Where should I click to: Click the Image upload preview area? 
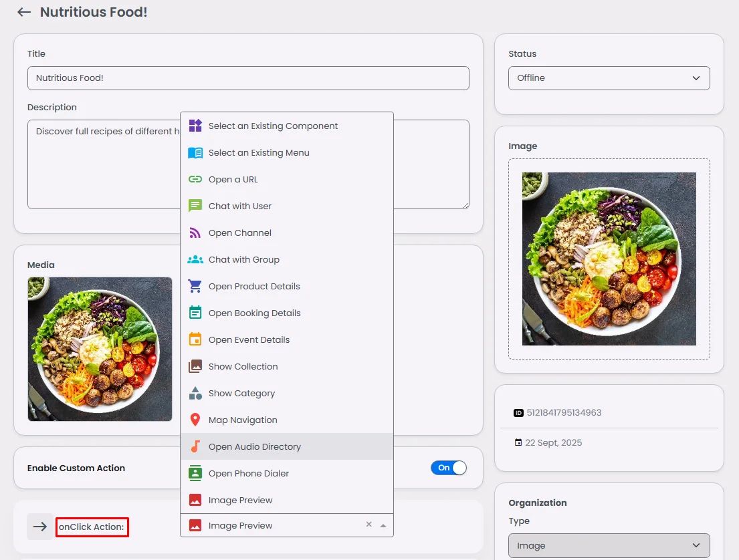coord(609,259)
